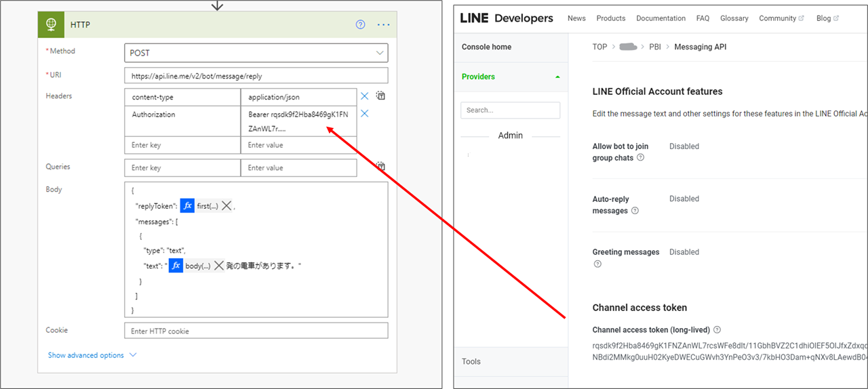Image resolution: width=868 pixels, height=389 pixels.
Task: Click empty Headers Enter value field
Action: 298,145
